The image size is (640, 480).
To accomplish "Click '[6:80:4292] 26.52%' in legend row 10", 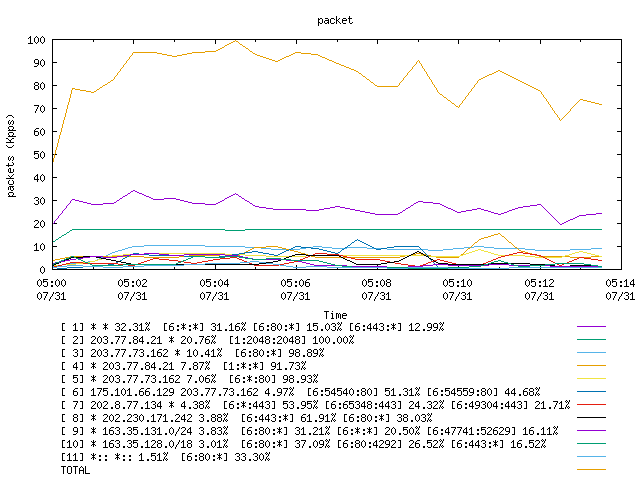I will point(390,444).
